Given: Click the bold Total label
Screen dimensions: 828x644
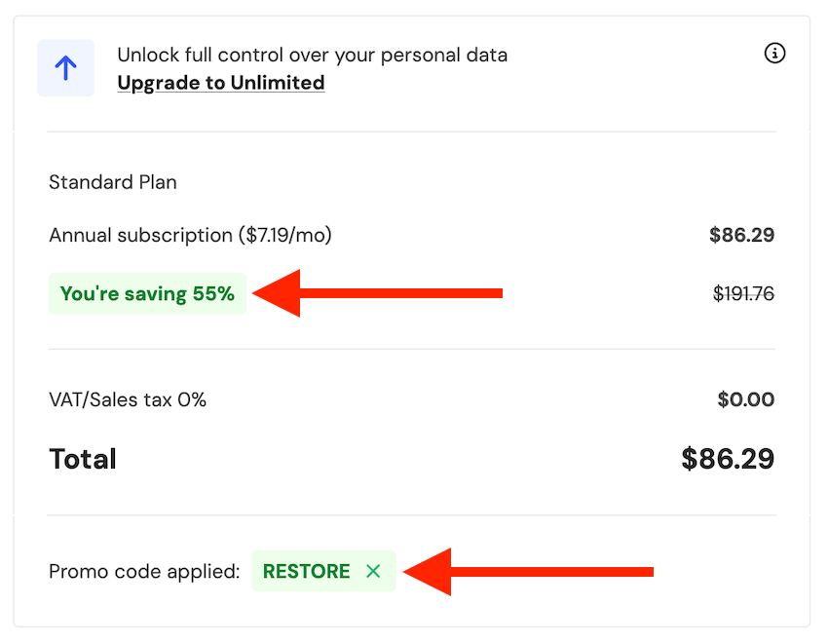Looking at the screenshot, I should tap(83, 459).
